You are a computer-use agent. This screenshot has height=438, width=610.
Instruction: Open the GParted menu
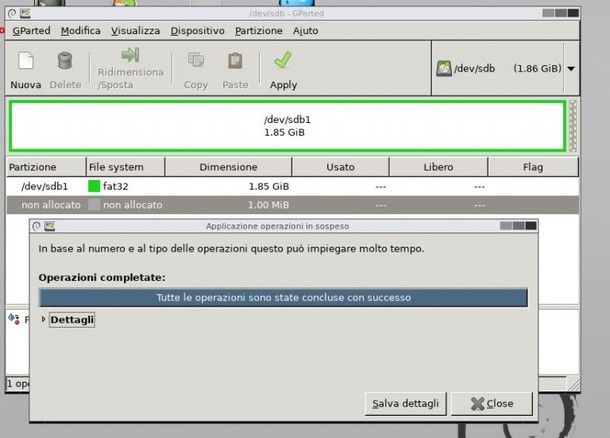click(x=32, y=31)
